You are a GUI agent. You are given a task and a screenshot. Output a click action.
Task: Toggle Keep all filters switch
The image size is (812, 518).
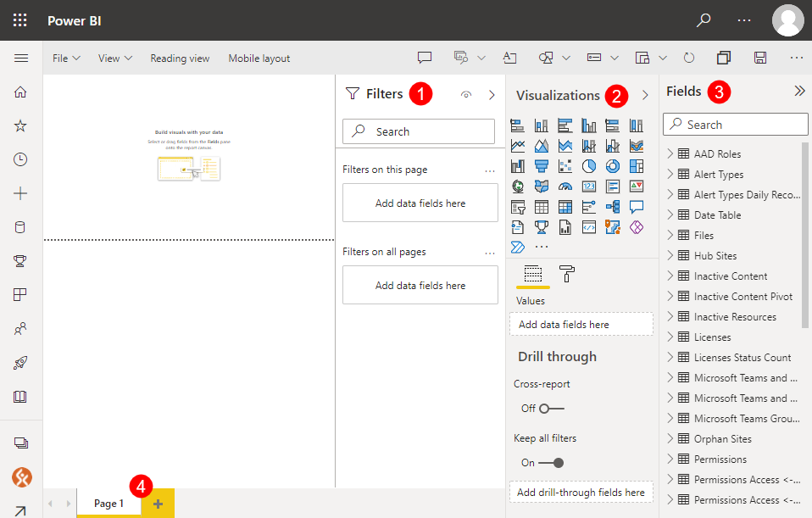tap(551, 463)
